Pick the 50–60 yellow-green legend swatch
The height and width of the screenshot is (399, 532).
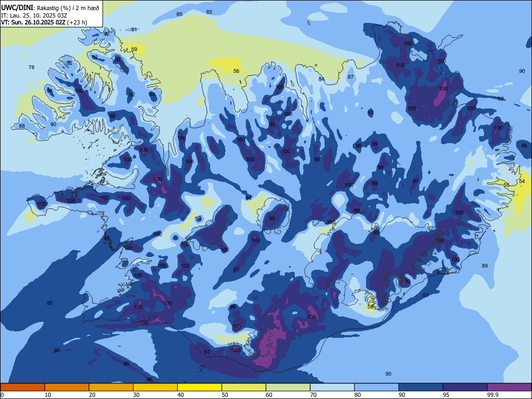coord(244,387)
